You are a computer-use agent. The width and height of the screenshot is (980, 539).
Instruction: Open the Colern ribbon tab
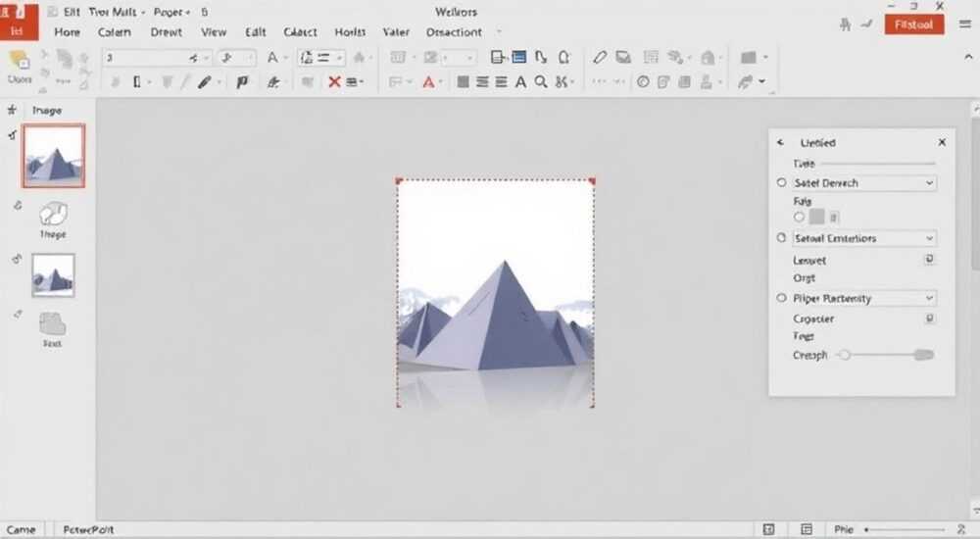pos(115,32)
